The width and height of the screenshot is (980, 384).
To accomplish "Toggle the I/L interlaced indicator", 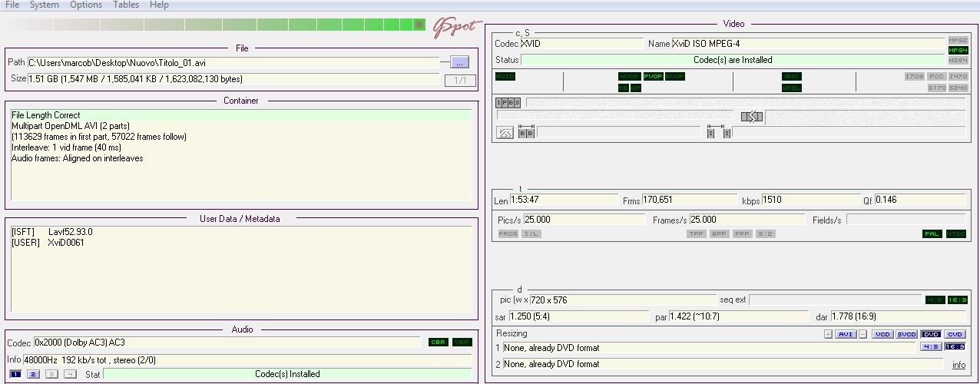I will pos(531,234).
